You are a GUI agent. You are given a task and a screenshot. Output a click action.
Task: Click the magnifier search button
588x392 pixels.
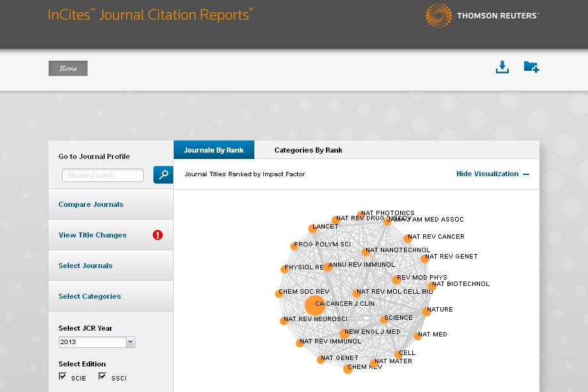point(163,175)
